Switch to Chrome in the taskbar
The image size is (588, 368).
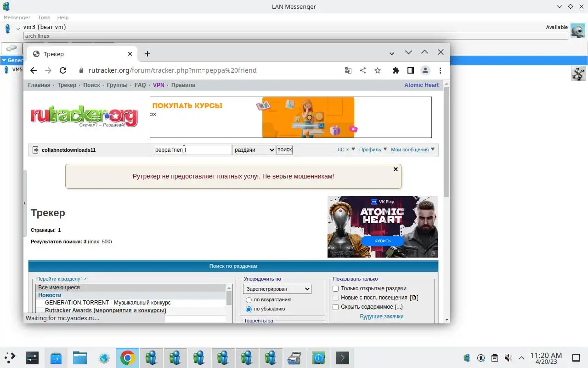[x=128, y=357]
